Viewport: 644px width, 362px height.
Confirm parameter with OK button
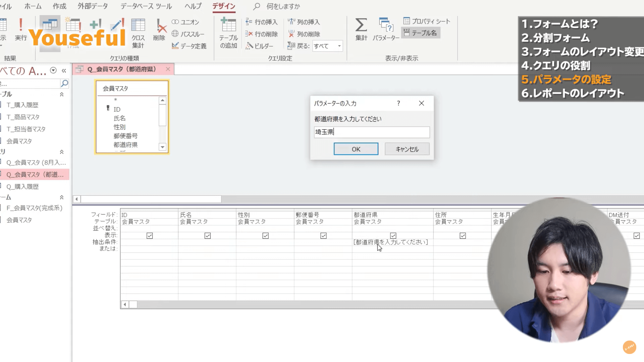point(356,149)
